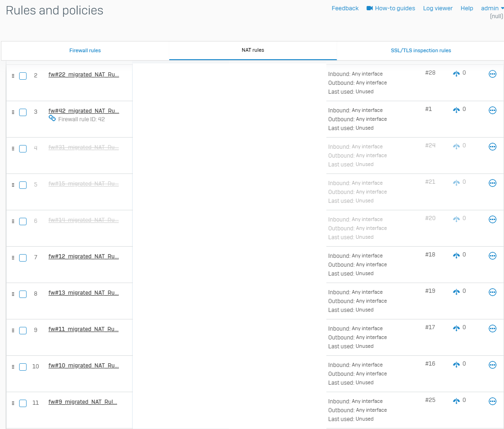Image resolution: width=504 pixels, height=429 pixels.
Task: Click the linked firewall rule icon under fw#42
Action: pyautogui.click(x=52, y=119)
